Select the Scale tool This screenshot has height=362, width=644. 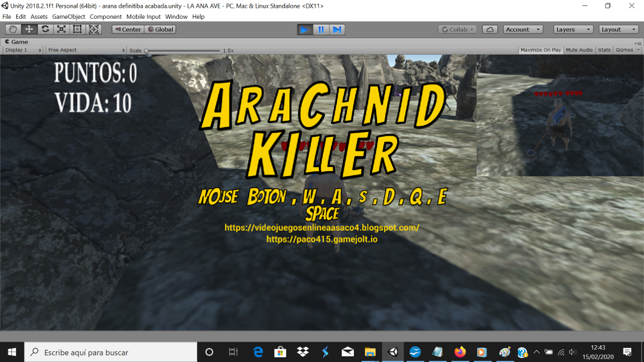(61, 29)
